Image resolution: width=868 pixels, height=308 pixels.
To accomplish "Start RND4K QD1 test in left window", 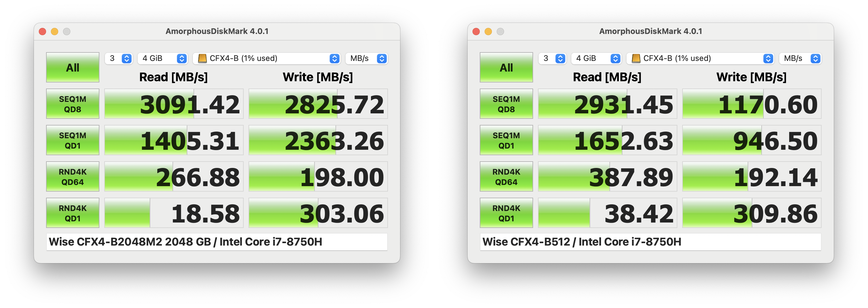I will 72,213.
